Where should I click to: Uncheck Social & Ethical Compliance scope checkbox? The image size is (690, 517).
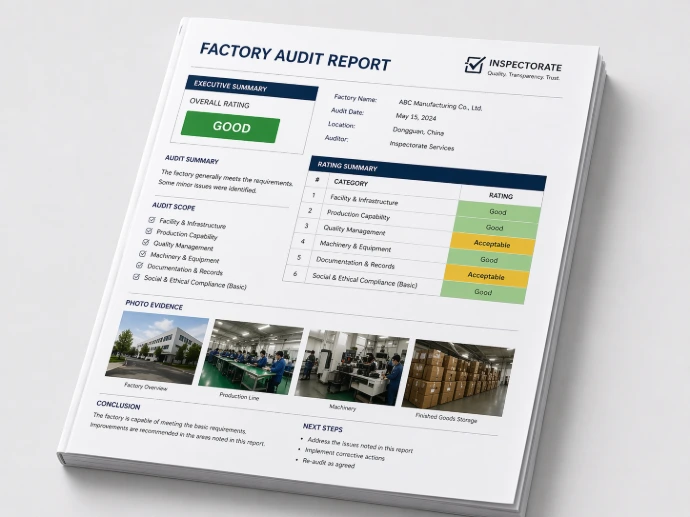click(x=136, y=276)
